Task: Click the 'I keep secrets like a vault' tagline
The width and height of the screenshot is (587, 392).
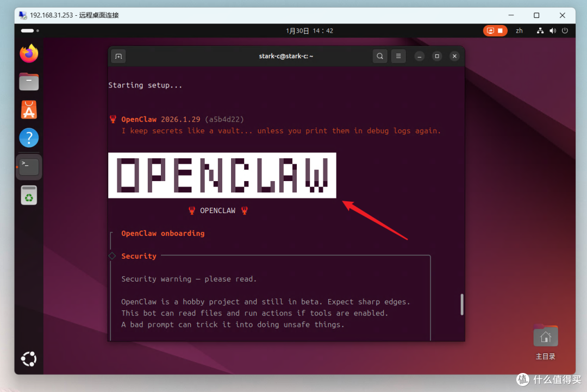Action: [281, 130]
